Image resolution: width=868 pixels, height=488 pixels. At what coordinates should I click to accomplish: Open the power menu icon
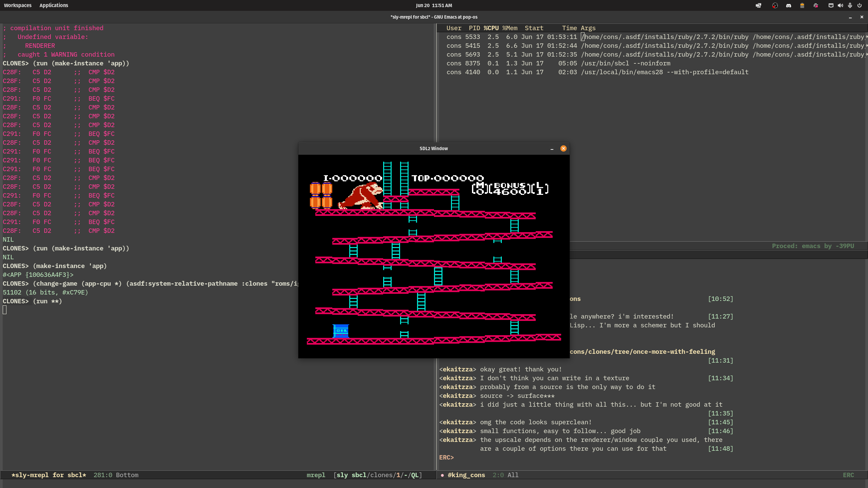tap(859, 5)
